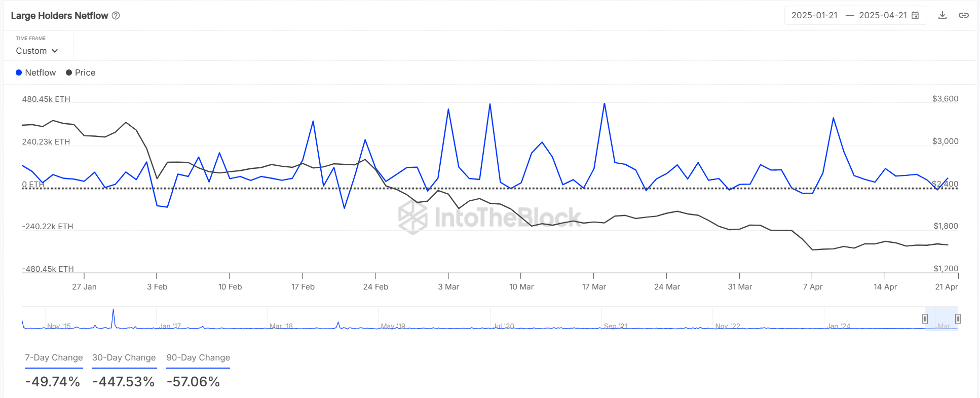Screen dimensions: 980x398
Task: Click the Large Holders Netflow title
Action: coord(59,16)
